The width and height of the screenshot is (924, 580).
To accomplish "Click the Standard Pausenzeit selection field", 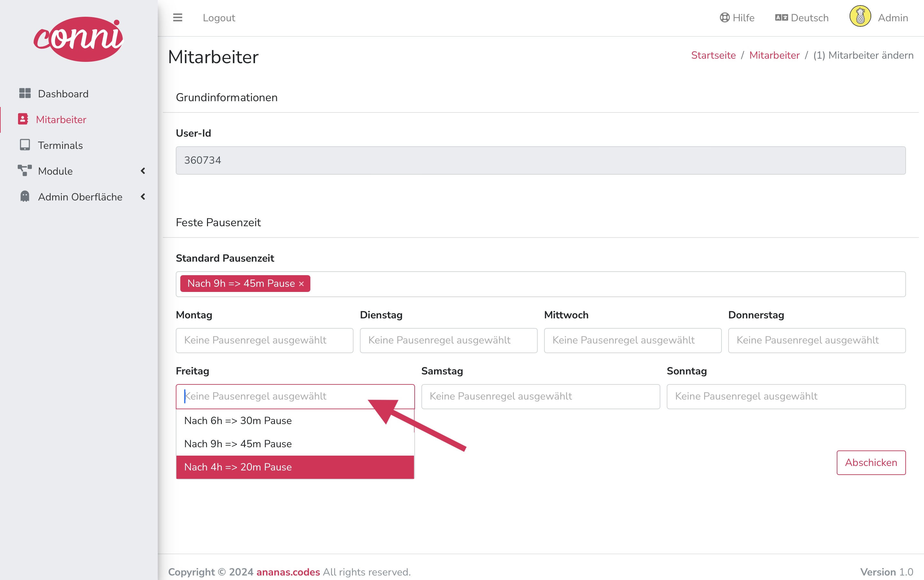I will click(540, 284).
